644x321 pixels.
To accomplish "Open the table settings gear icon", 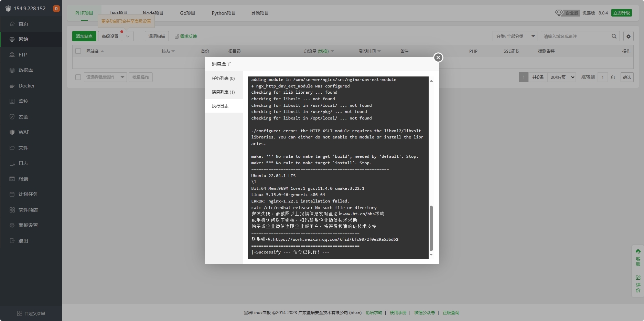I will click(629, 36).
